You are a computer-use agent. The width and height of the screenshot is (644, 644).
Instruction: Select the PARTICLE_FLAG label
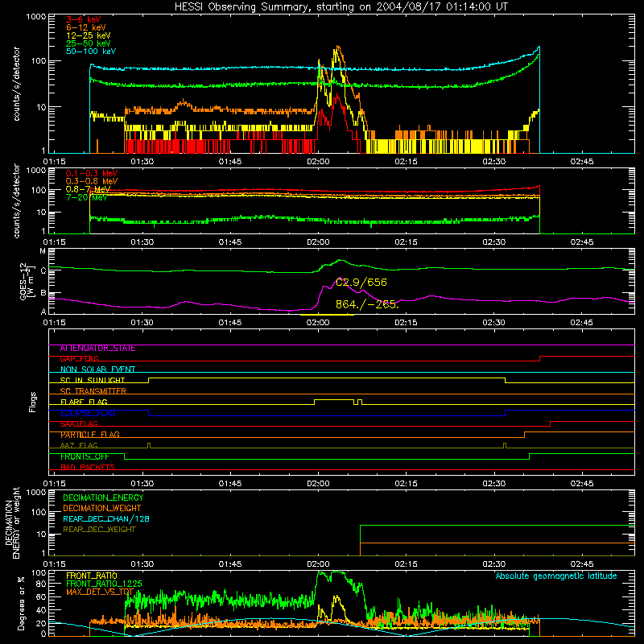[90, 435]
